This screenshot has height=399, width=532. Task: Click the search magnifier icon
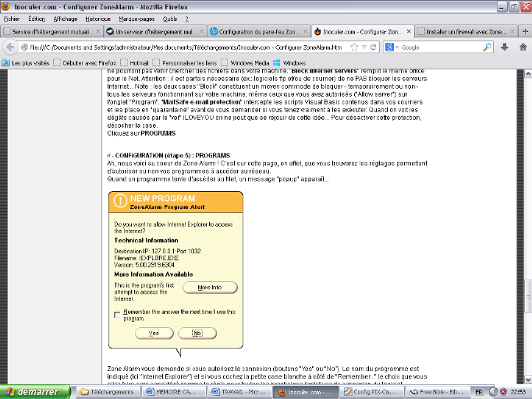(488, 47)
